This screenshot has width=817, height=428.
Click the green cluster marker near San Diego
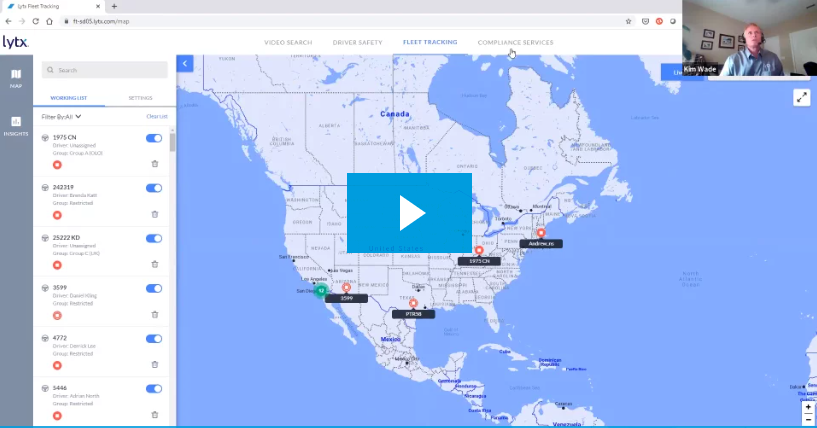pos(321,290)
